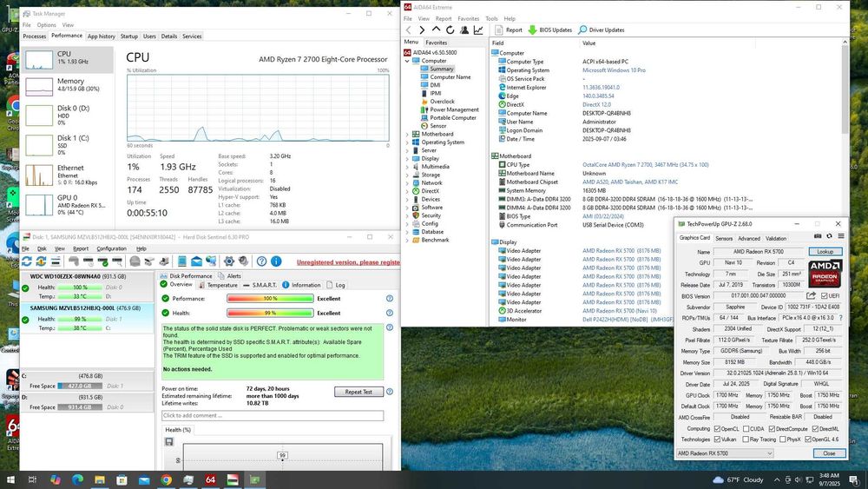The height and width of the screenshot is (489, 868).
Task: Click the Health 99% progress bar
Action: (270, 313)
